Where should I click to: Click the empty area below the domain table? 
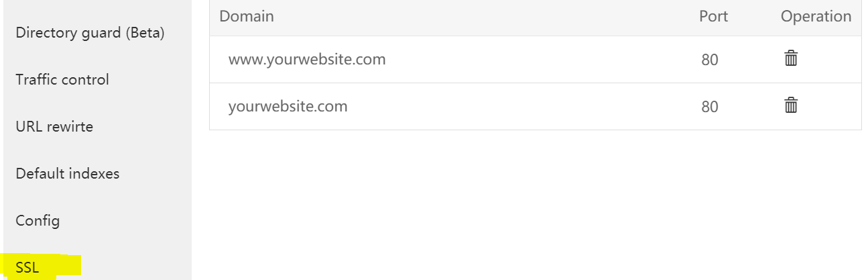click(x=535, y=201)
